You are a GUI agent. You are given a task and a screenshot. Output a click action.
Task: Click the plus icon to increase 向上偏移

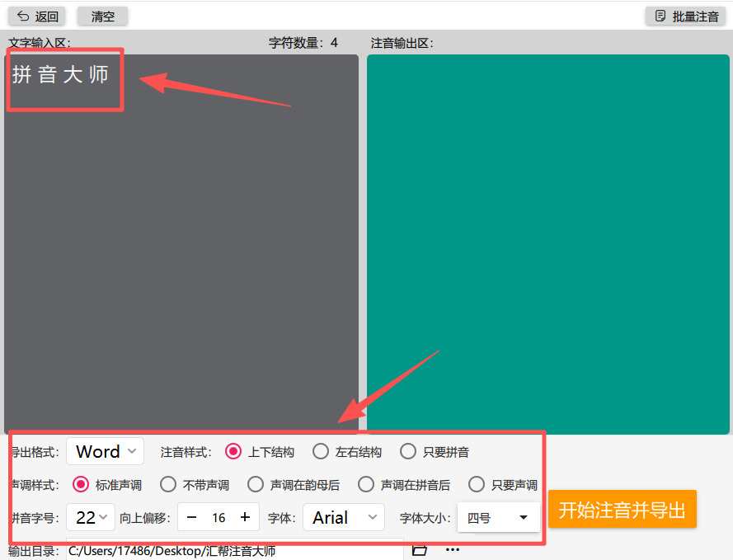(x=243, y=517)
